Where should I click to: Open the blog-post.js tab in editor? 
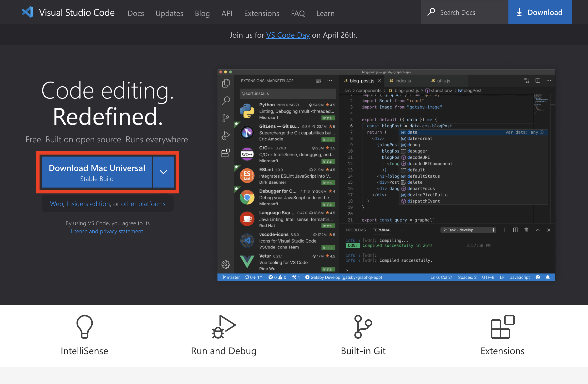click(362, 81)
